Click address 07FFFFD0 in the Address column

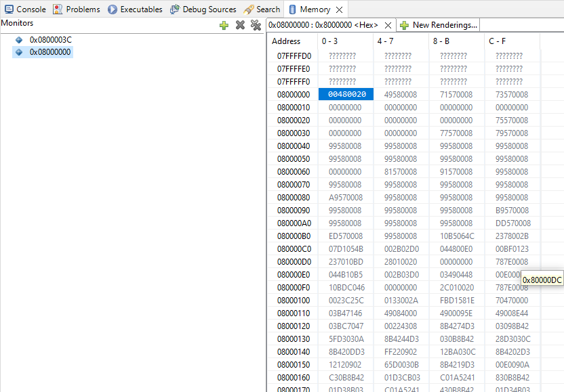(294, 56)
